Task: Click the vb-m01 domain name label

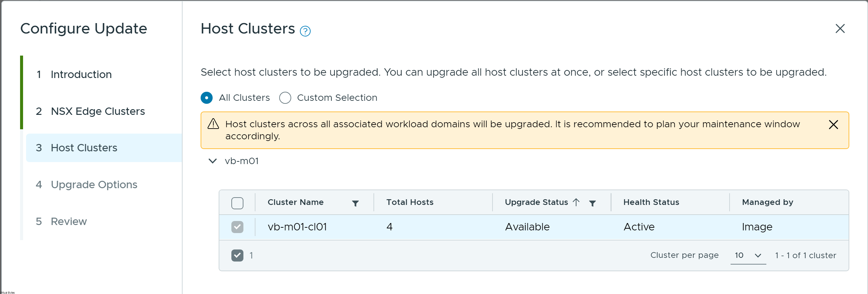Action: [242, 161]
